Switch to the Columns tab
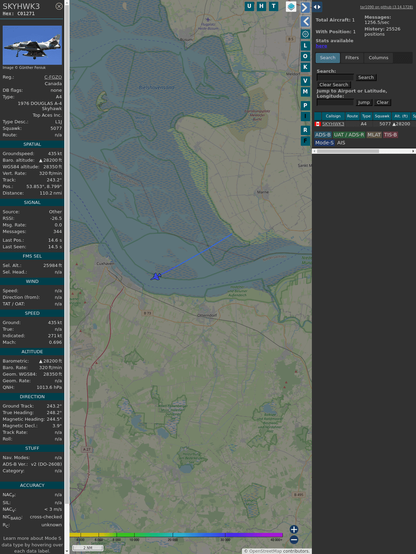The height and width of the screenshot is (554, 416). pos(378,58)
